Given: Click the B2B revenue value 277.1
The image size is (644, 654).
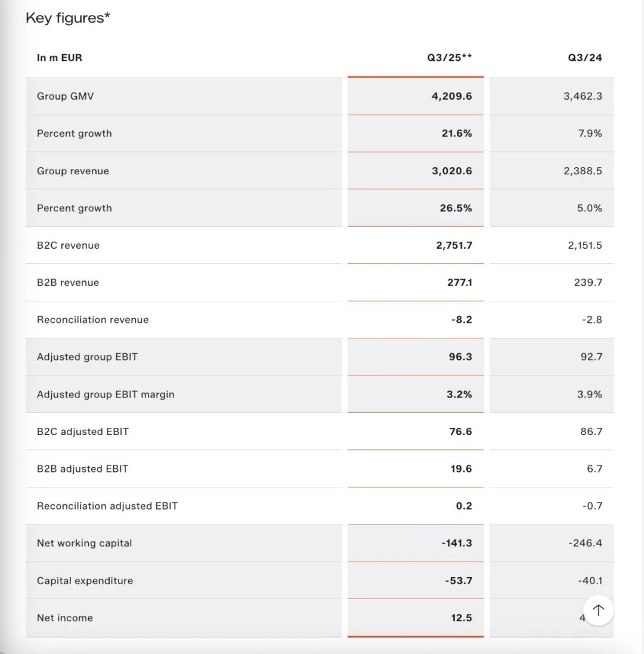Looking at the screenshot, I should pyautogui.click(x=459, y=282).
